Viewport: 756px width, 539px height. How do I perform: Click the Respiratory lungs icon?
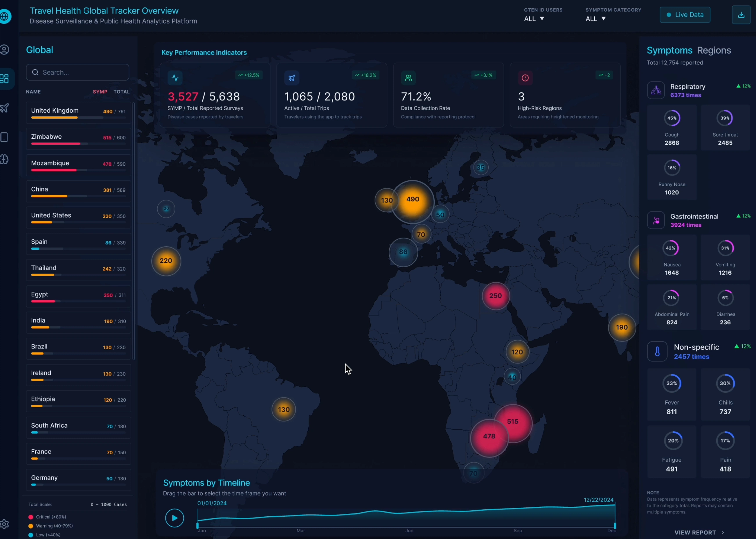click(x=656, y=90)
